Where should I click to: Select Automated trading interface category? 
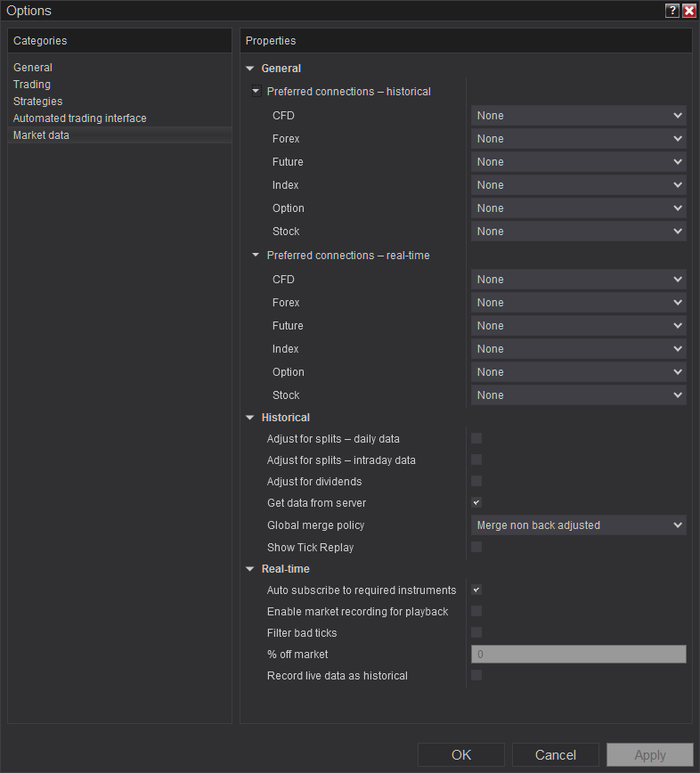coord(79,118)
